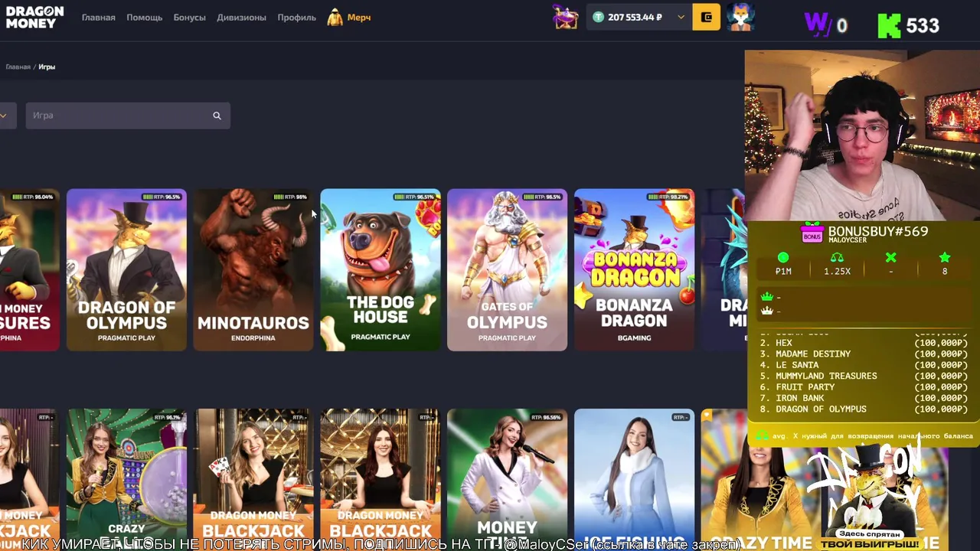Click the purple W counter icon

817,24
